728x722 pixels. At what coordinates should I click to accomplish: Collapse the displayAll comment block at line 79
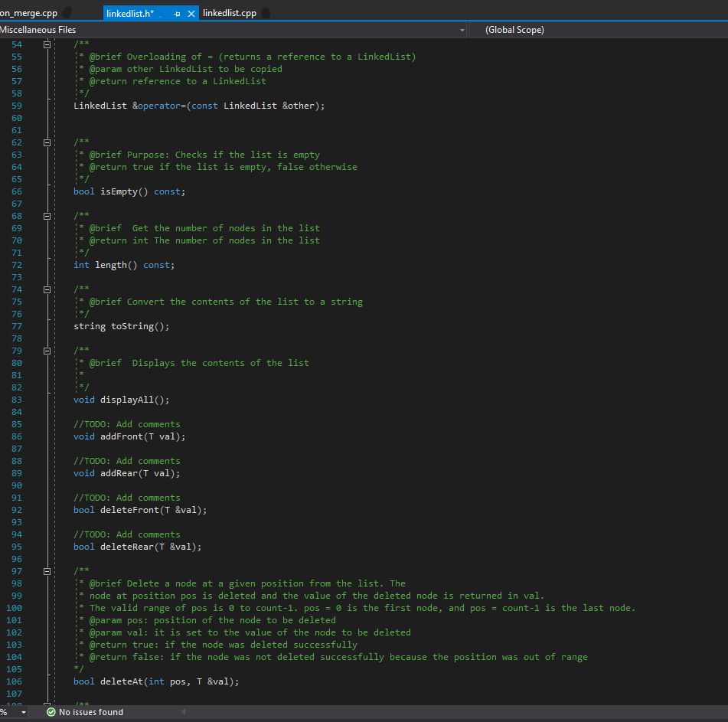pyautogui.click(x=47, y=351)
